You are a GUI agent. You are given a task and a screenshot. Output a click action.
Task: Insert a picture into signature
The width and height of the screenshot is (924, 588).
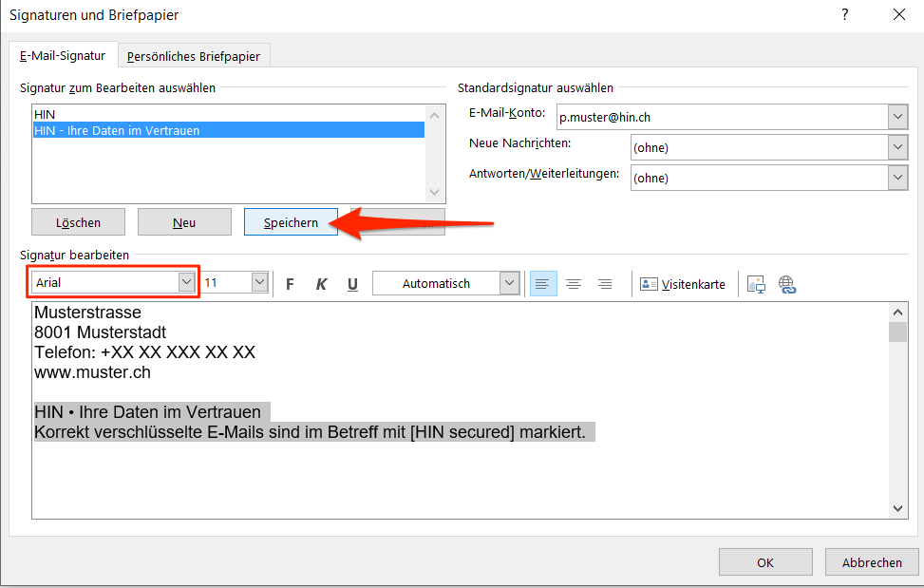[756, 284]
